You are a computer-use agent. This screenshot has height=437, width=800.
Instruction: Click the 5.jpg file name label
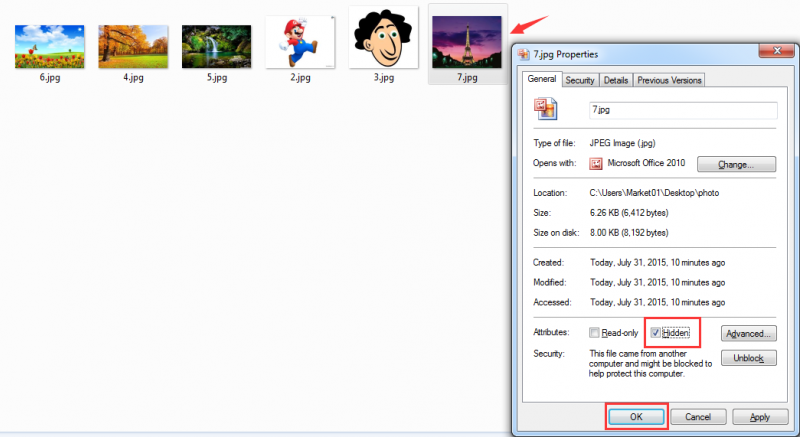tap(216, 78)
